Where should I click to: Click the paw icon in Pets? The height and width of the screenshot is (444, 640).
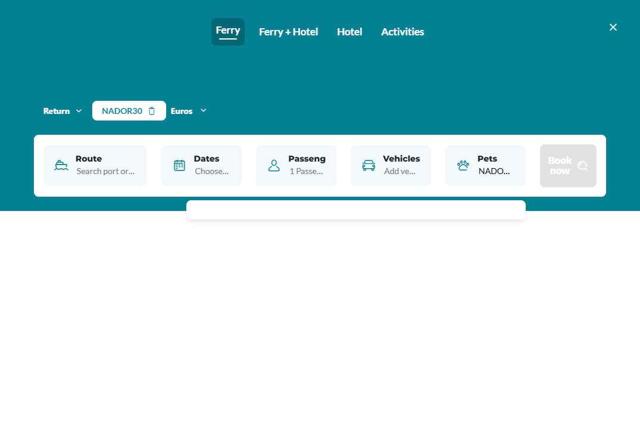(x=463, y=165)
